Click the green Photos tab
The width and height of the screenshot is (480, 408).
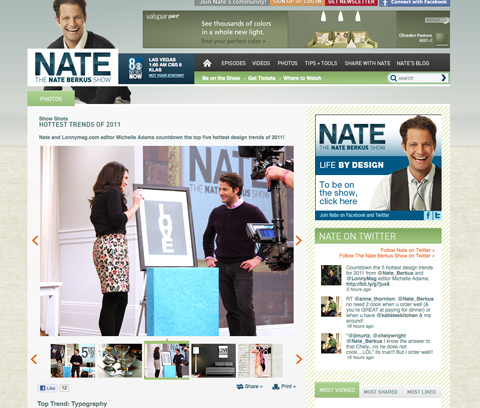51,99
